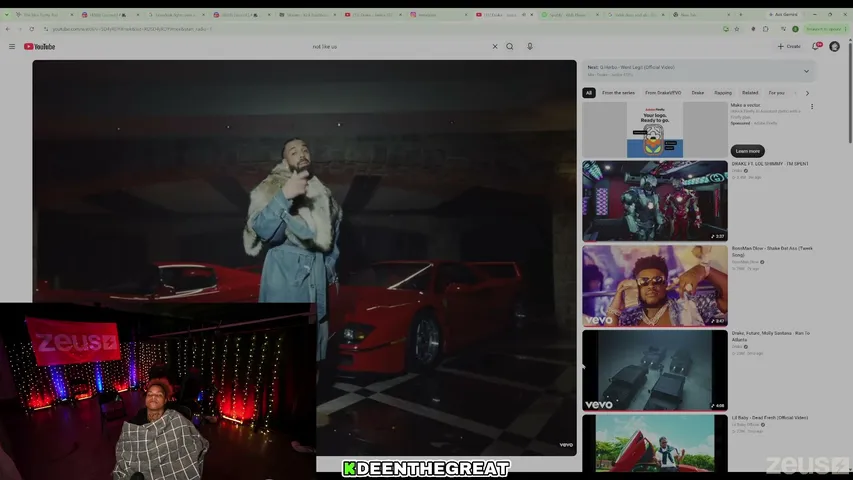Clear the search box with the X icon
853x480 pixels.
click(x=495, y=47)
